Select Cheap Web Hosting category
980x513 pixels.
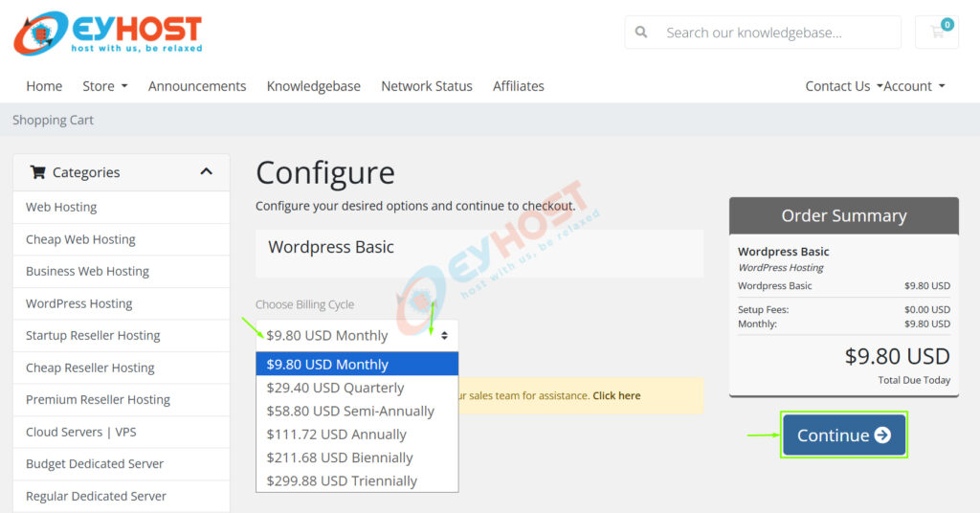[x=122, y=239]
